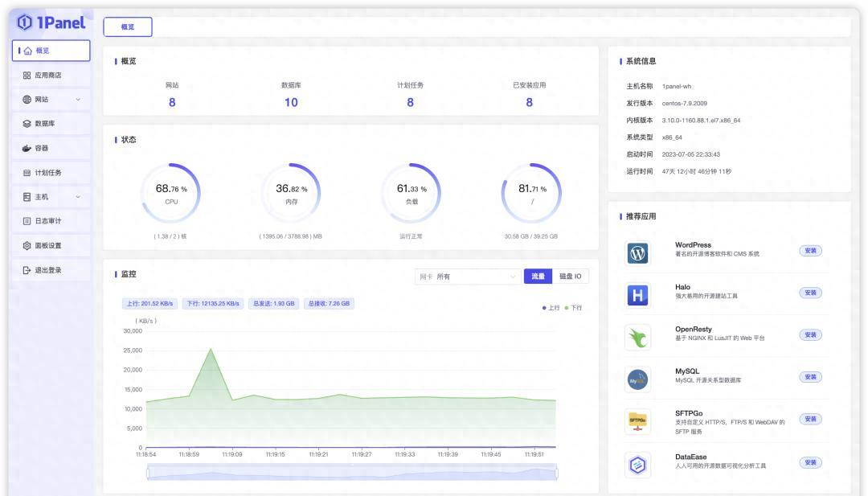
Task: Click boot time 2023-07-05 22:33:43
Action: pos(691,154)
